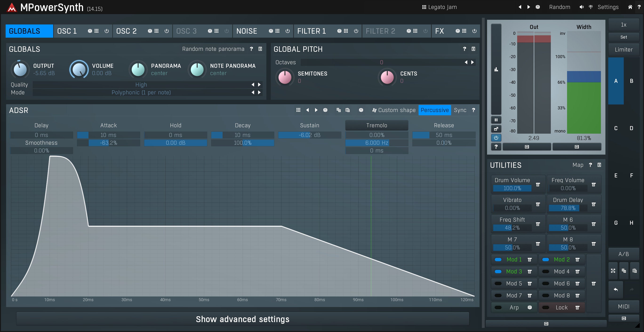Open the FX tab
This screenshot has width=644, height=332.
[x=439, y=31]
